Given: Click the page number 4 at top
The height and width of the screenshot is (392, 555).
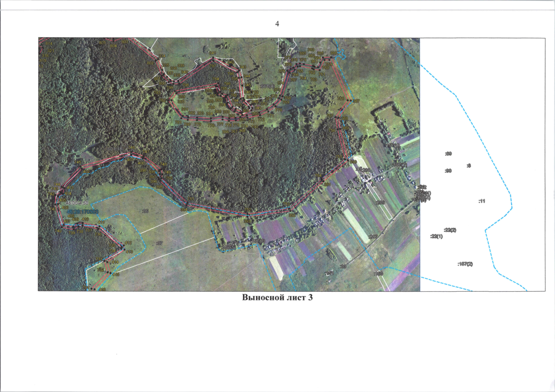Looking at the screenshot, I should pyautogui.click(x=277, y=24).
